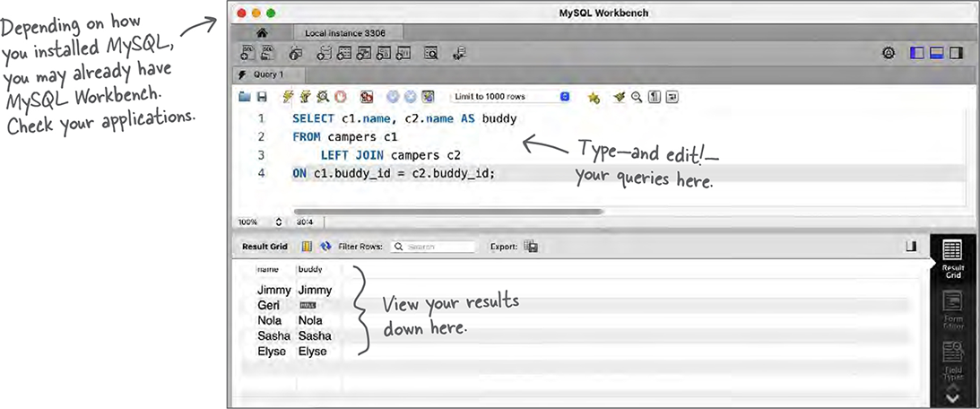Create new schema icon
The height and width of the screenshot is (409, 980).
[324, 54]
